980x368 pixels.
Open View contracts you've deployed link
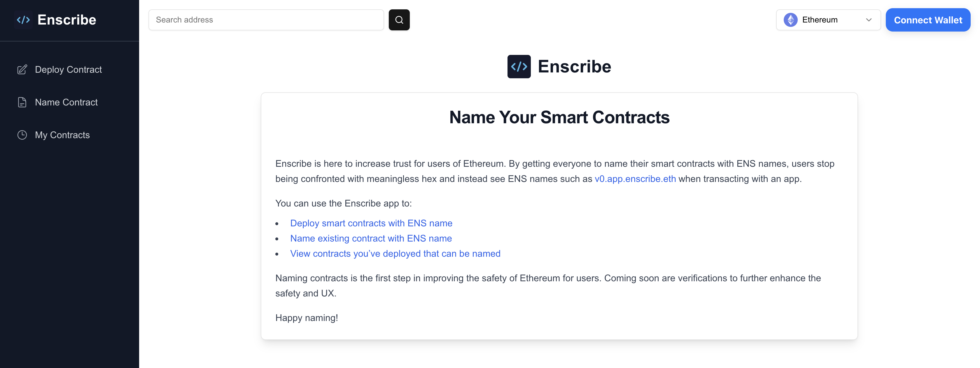[395, 253]
